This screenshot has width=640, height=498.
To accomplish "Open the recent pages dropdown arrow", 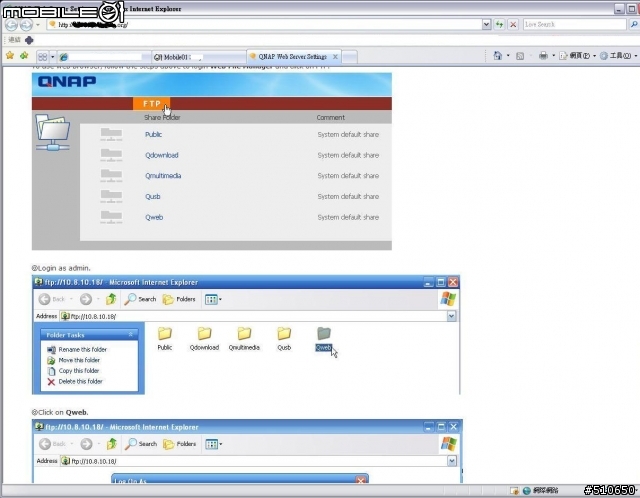I will tap(38, 25).
